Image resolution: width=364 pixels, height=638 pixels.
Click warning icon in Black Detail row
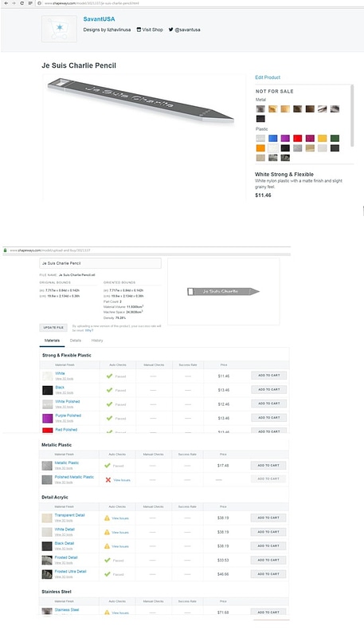point(107,546)
